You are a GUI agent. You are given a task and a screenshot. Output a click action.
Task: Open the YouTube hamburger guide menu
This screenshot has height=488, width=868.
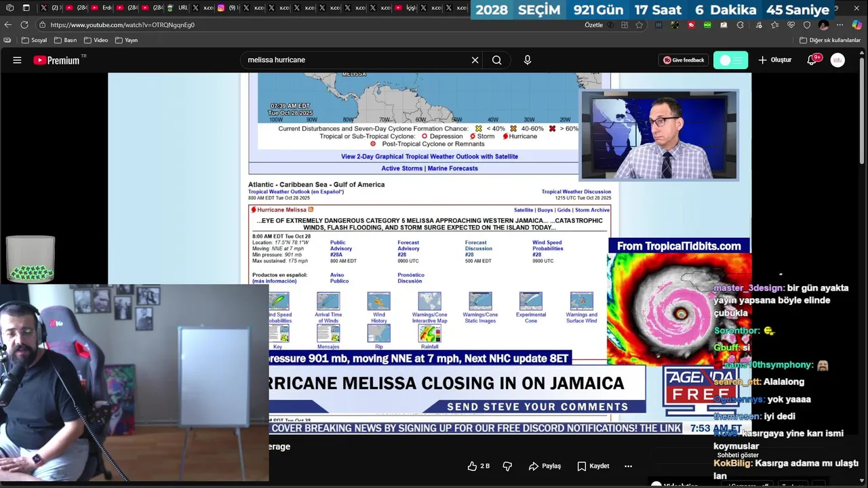click(17, 60)
